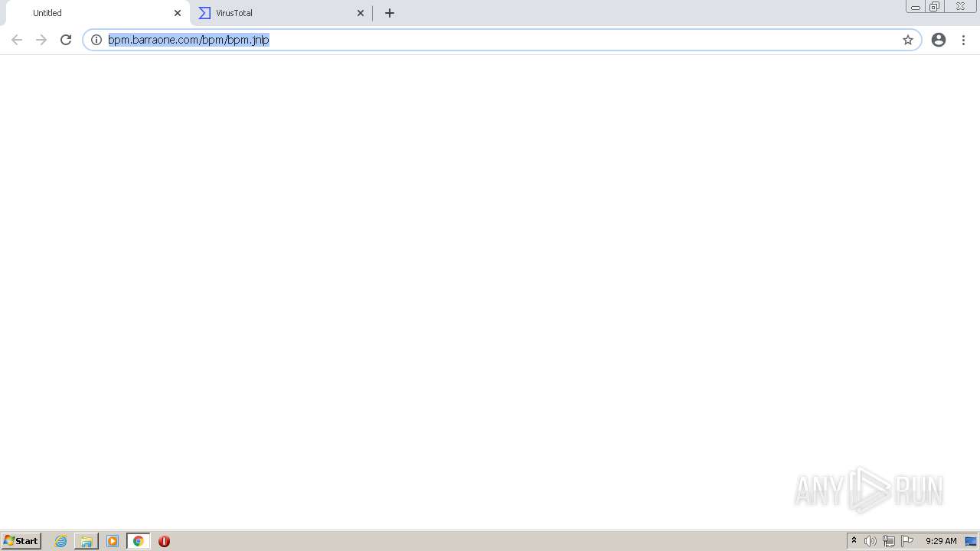Minimize the Chrome window
Image resolution: width=980 pixels, height=551 pixels.
[x=916, y=7]
